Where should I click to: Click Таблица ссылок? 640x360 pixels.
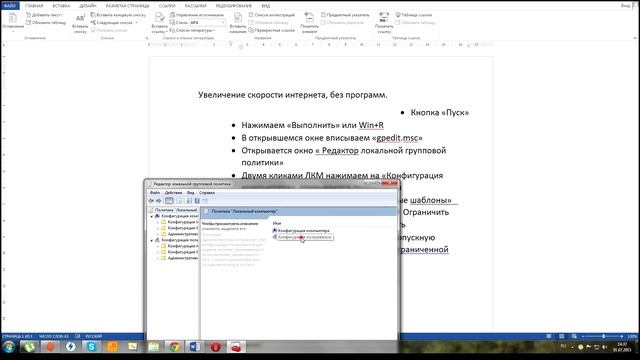coord(413,15)
